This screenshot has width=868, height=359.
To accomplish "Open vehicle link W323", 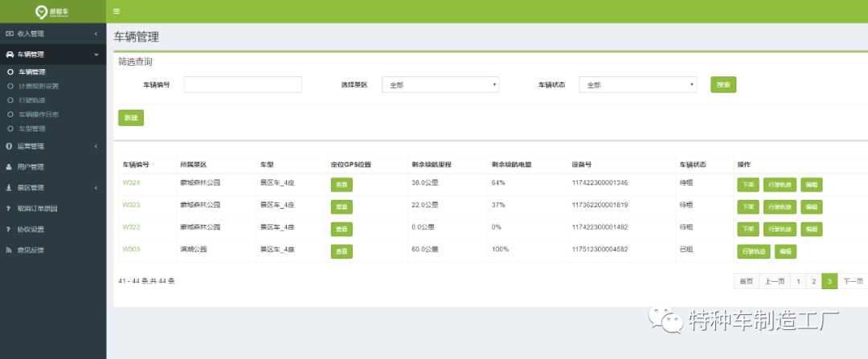I will coord(131,205).
